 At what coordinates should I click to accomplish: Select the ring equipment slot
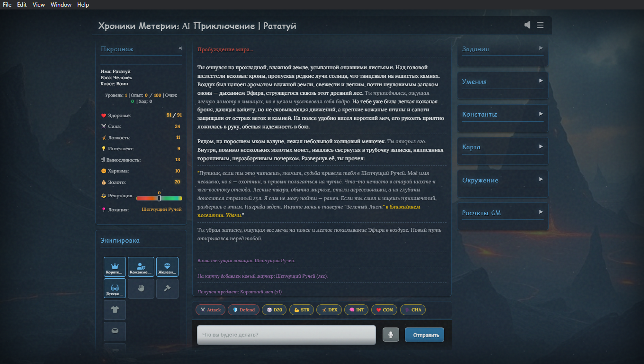click(x=115, y=331)
